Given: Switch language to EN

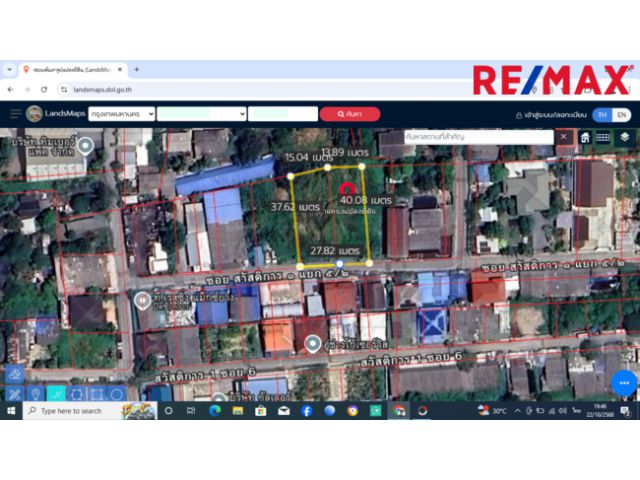Looking at the screenshot, I should coord(621,114).
